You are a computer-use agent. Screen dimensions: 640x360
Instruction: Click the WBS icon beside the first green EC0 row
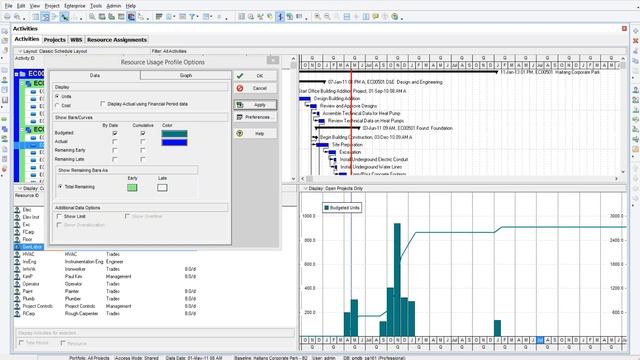[x=29, y=83]
